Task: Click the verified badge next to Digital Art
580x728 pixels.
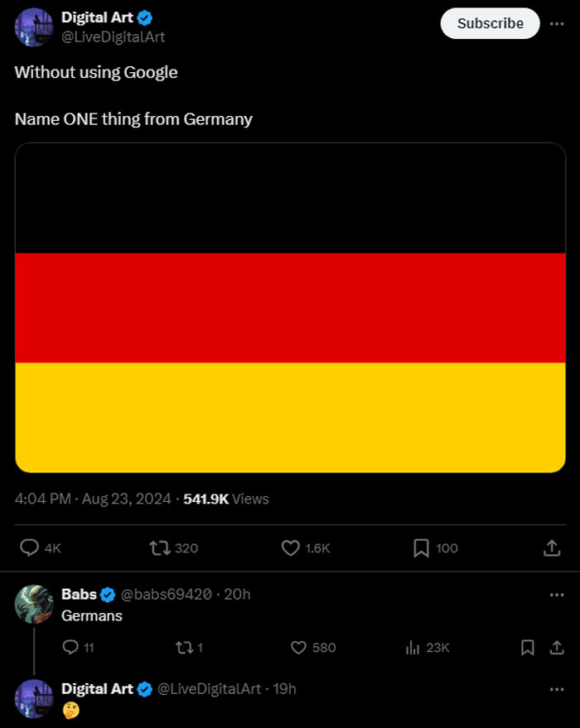Action: point(145,17)
